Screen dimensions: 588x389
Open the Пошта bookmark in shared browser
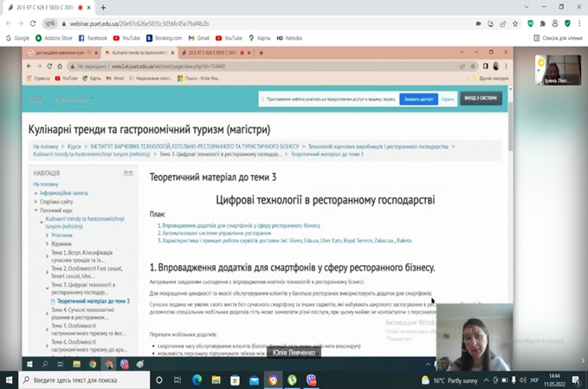pos(199,78)
